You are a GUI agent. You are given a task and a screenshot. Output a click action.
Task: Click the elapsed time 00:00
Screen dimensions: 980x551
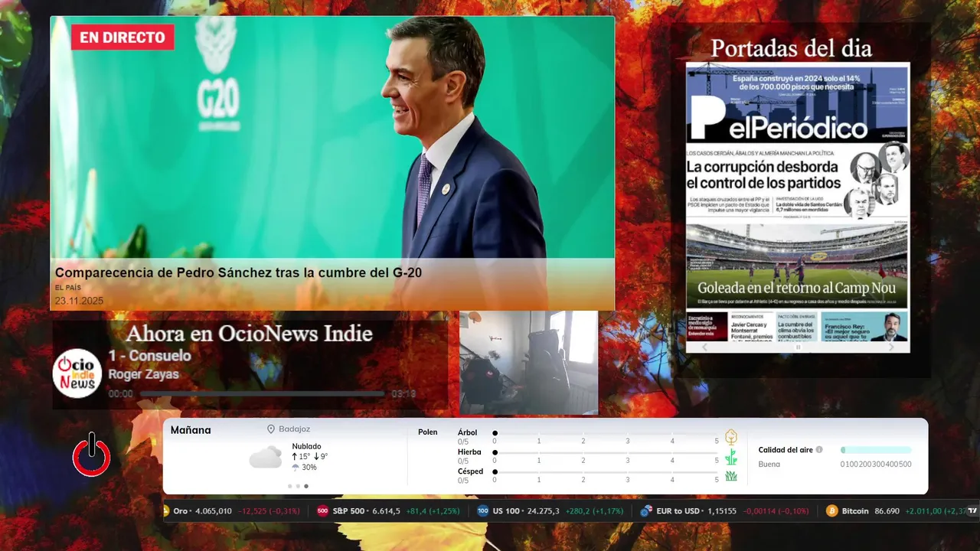pyautogui.click(x=120, y=394)
